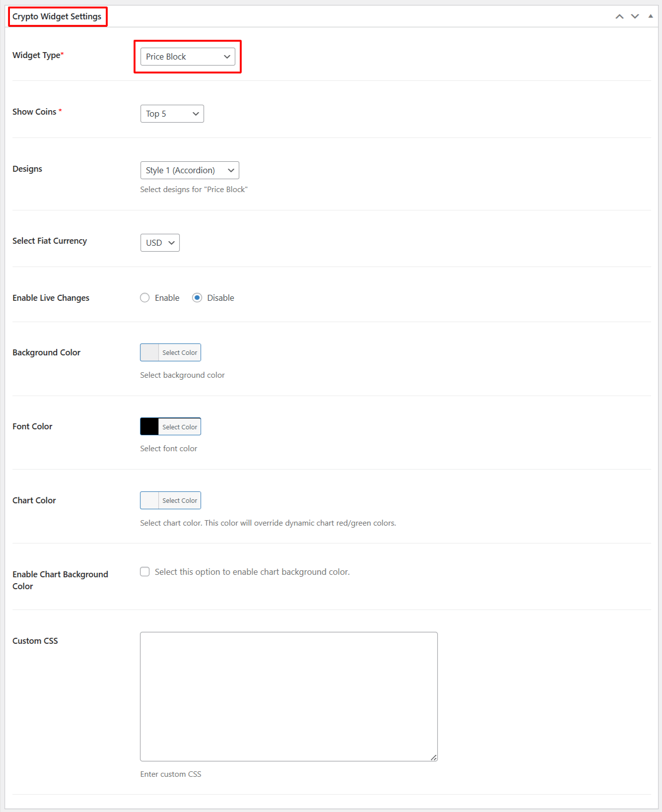Click the Chart Color swatch
The image size is (662, 812).
149,500
